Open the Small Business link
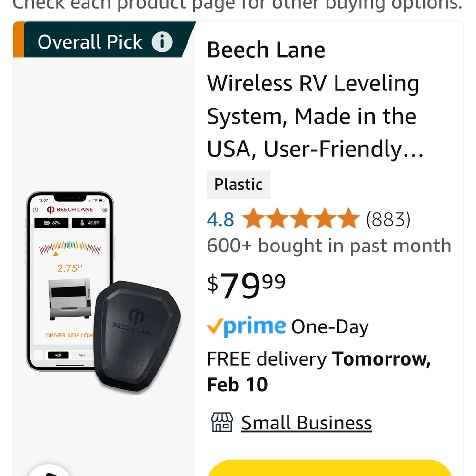 (306, 423)
